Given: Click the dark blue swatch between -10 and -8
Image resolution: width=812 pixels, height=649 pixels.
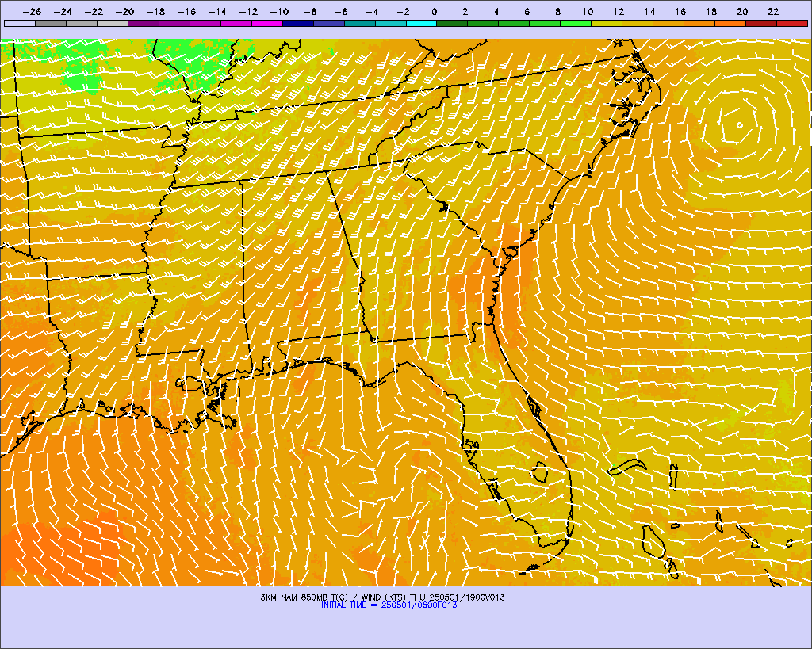Looking at the screenshot, I should [298, 23].
